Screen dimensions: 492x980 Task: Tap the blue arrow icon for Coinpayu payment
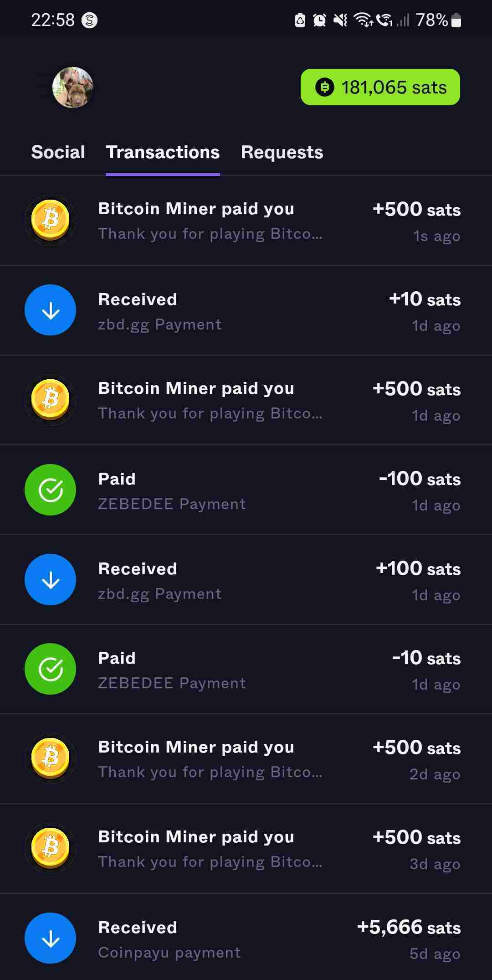[x=50, y=938]
